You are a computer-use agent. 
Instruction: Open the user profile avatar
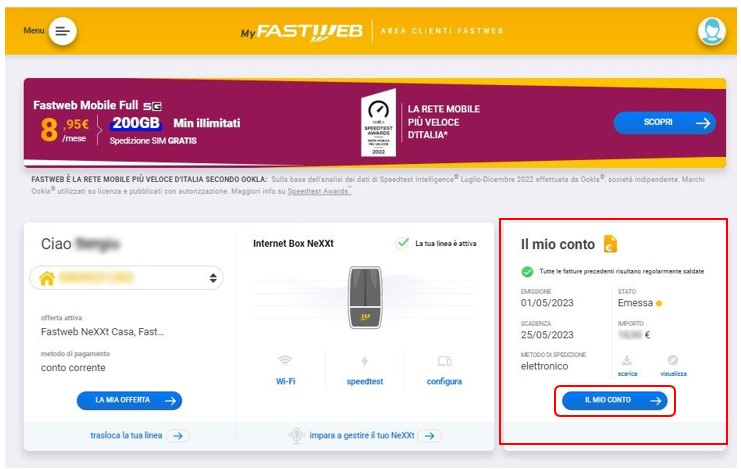pyautogui.click(x=712, y=31)
